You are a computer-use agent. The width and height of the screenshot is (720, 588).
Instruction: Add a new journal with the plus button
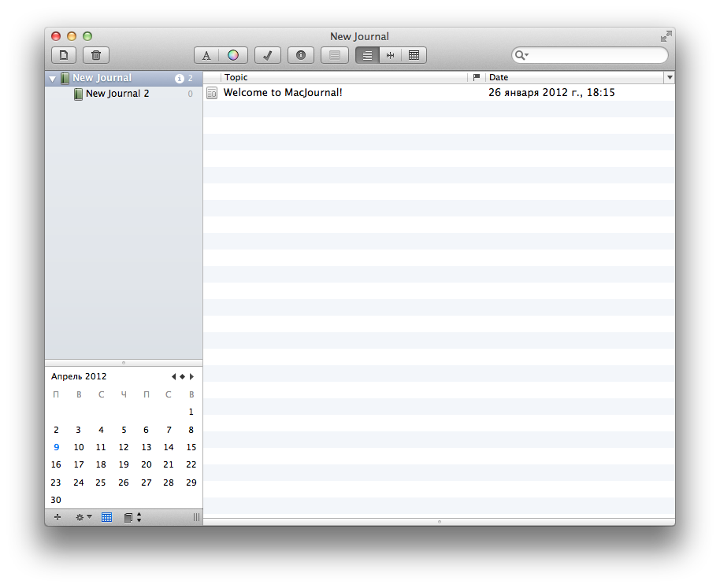pos(58,517)
